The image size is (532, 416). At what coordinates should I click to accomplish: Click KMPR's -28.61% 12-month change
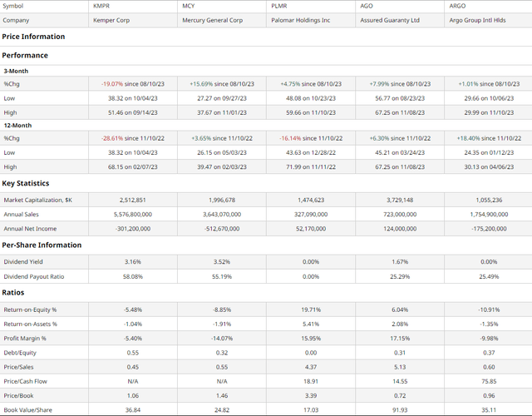(112, 138)
